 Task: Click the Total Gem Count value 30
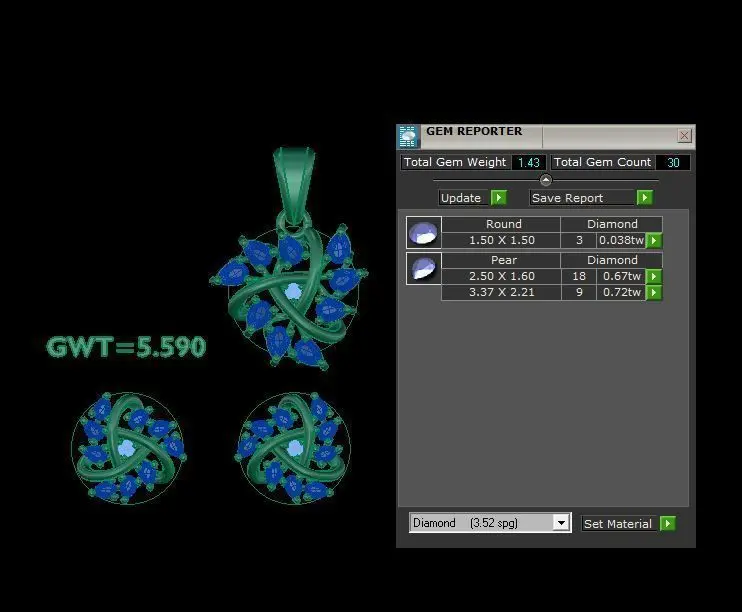click(x=673, y=162)
